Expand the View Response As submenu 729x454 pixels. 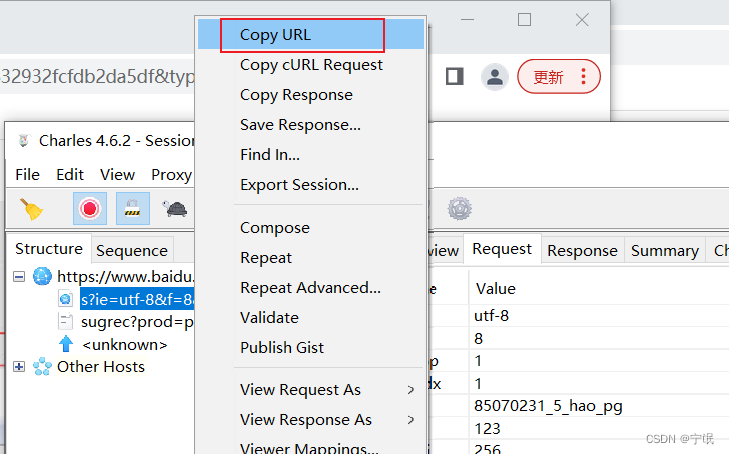(x=311, y=420)
